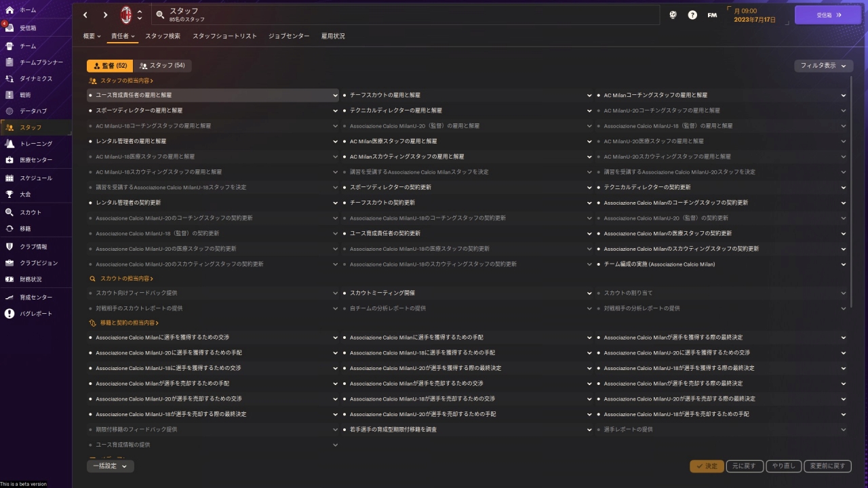Click the FM logo icon
This screenshot has width=868, height=488.
(x=712, y=15)
